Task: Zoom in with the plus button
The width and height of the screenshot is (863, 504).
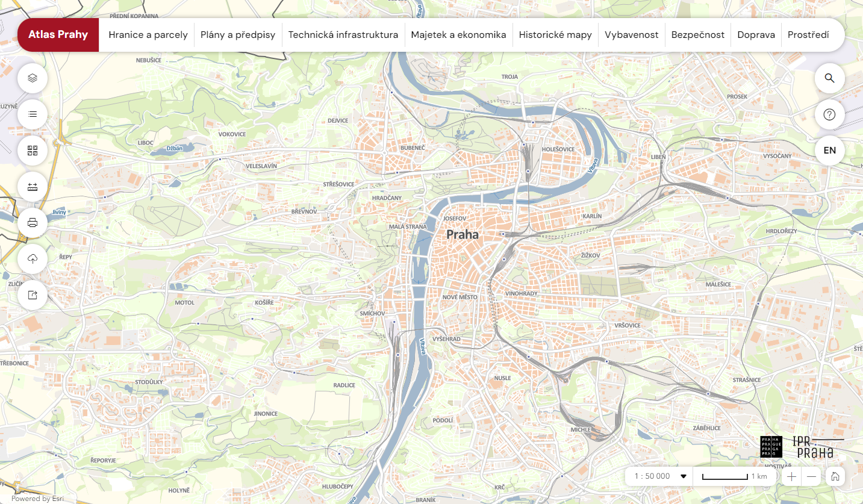Action: click(x=791, y=476)
